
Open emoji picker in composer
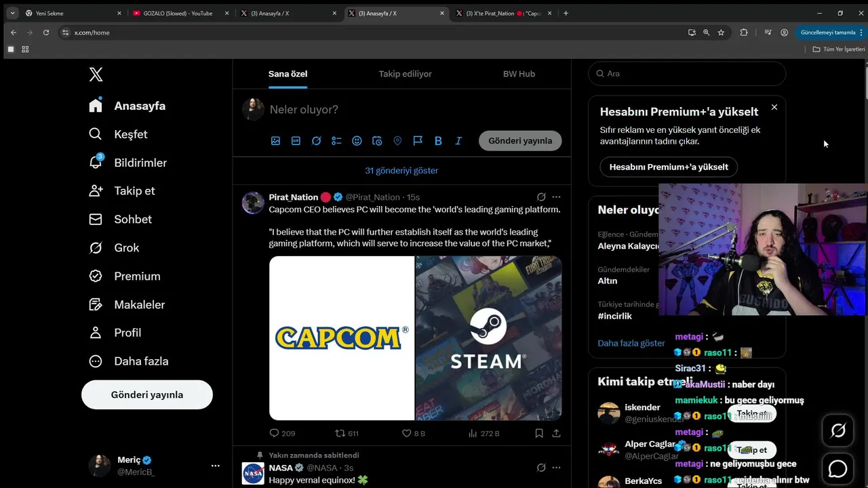(357, 141)
